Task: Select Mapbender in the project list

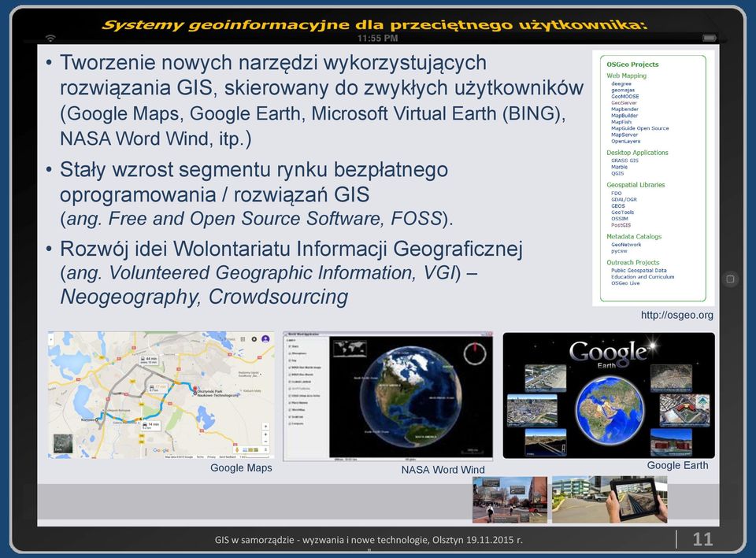Action: pos(624,109)
